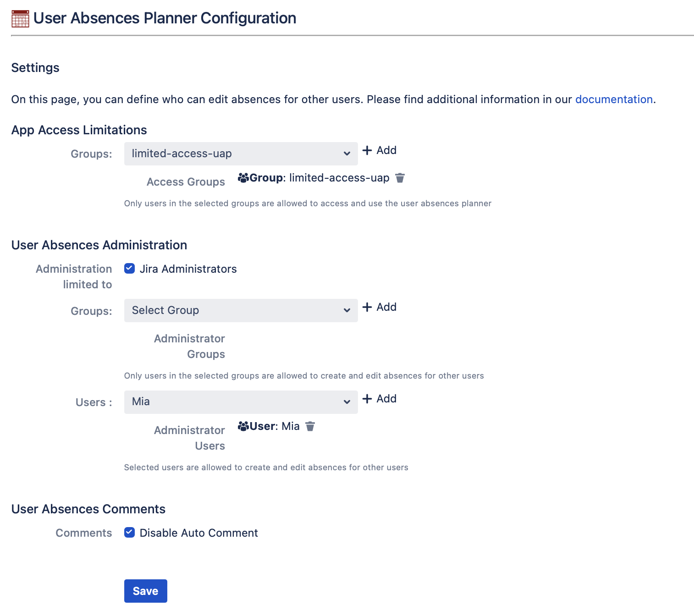Click the User Absences Planner Configuration title

[x=165, y=18]
